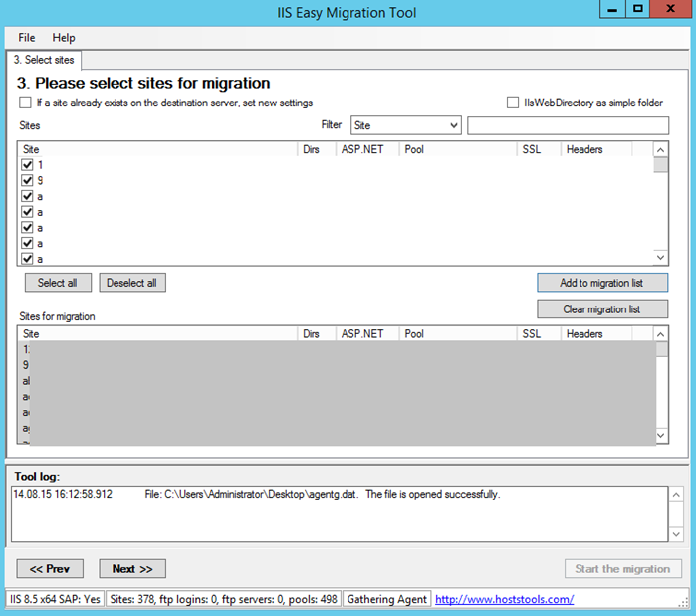Advance with the 'Next >>' button
Image resolution: width=696 pixels, height=616 pixels.
click(132, 568)
